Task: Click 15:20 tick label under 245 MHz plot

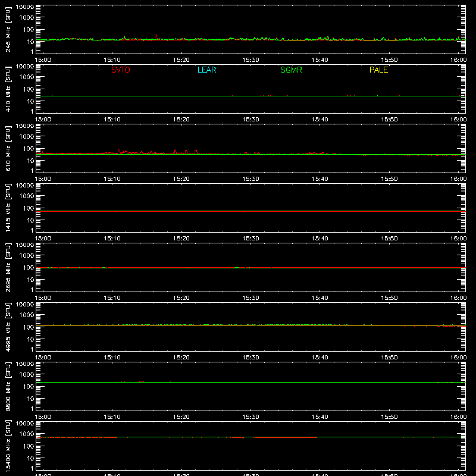Action: click(181, 60)
